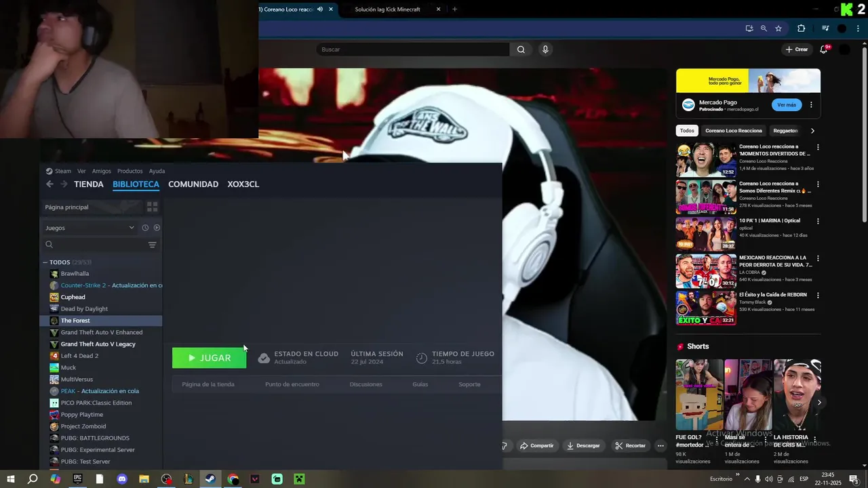Open the Discusiones link for The Forest

[366, 384]
